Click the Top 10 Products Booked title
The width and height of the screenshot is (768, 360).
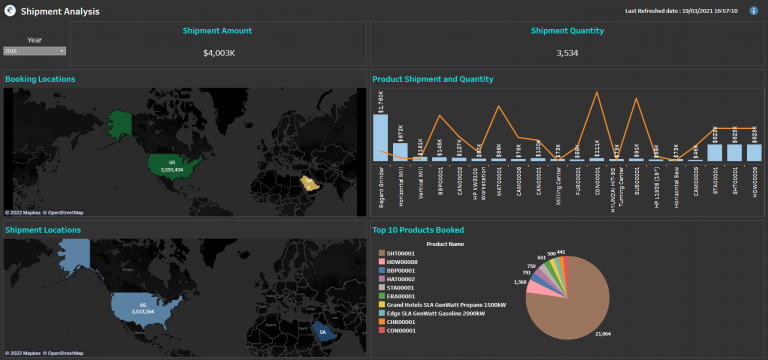[x=418, y=230]
